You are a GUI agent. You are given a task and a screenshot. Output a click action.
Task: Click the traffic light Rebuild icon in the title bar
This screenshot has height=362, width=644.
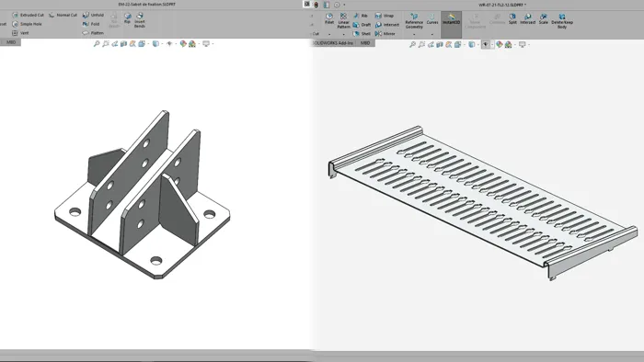pyautogui.click(x=316, y=5)
